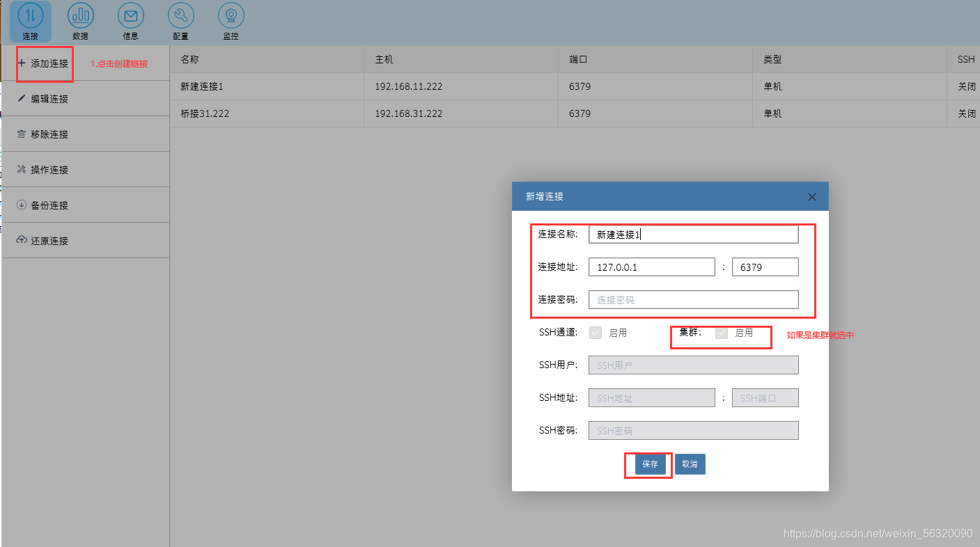Viewport: 980px width, 547px height.
Task: Click 关闭 SSH status in 桥接31.222 row
Action: 967,113
